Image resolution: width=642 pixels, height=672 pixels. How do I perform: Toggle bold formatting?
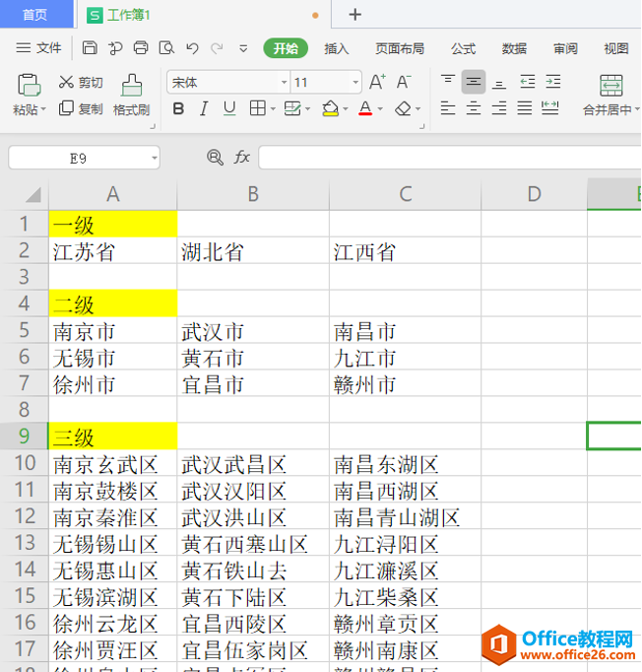tap(178, 108)
